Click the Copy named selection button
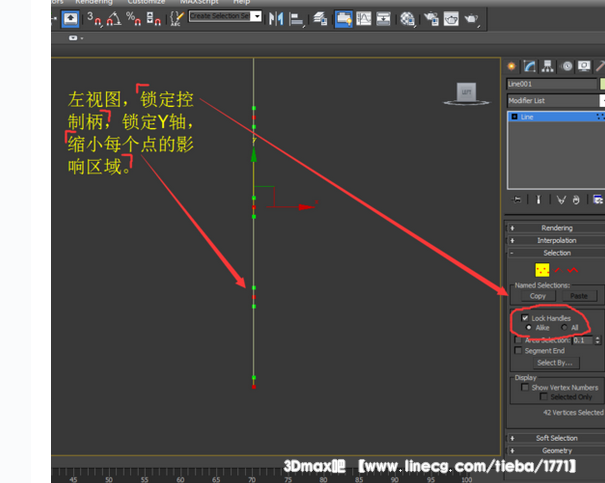Image resolution: width=605 pixels, height=483 pixels. (x=538, y=296)
